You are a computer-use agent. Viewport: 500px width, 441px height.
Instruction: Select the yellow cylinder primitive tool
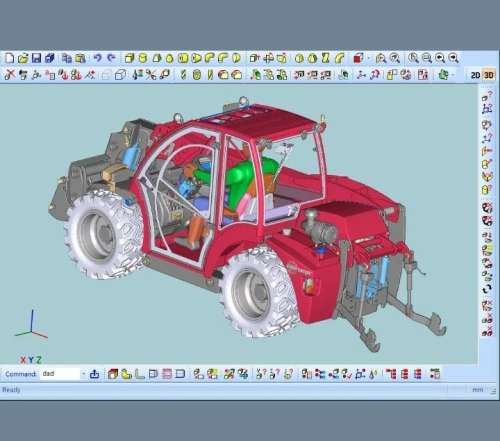click(x=143, y=58)
